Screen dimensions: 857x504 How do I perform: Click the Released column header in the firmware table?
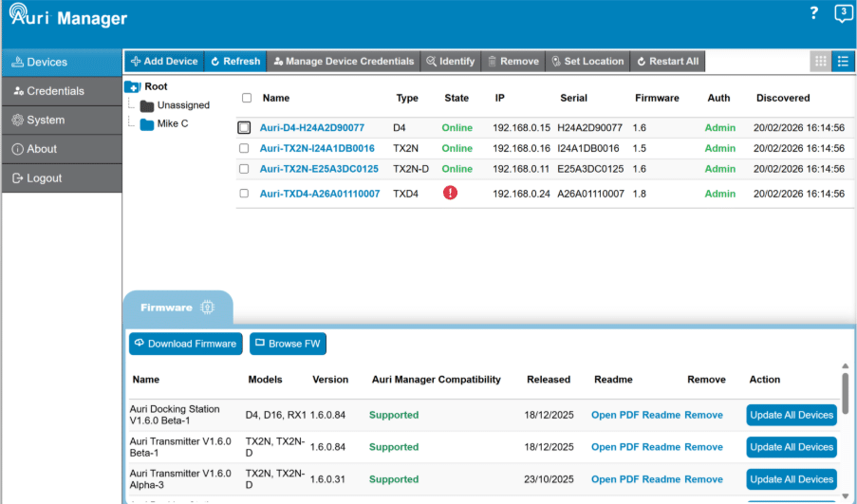coord(549,380)
